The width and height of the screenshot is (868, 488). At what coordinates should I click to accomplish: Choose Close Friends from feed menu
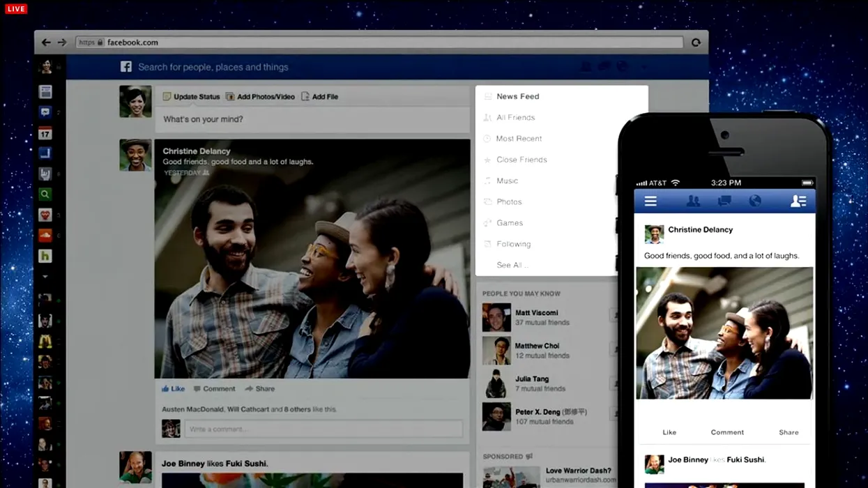pos(521,160)
